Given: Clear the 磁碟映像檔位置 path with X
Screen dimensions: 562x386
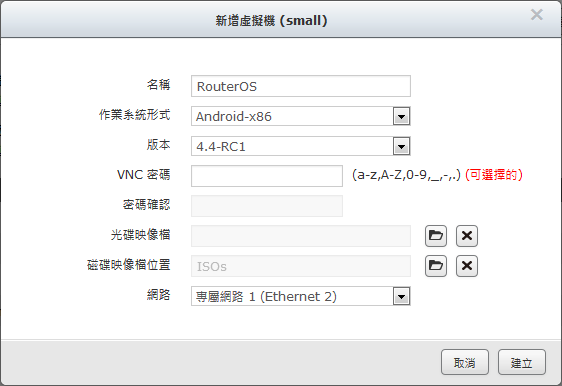Looking at the screenshot, I should (x=467, y=266).
